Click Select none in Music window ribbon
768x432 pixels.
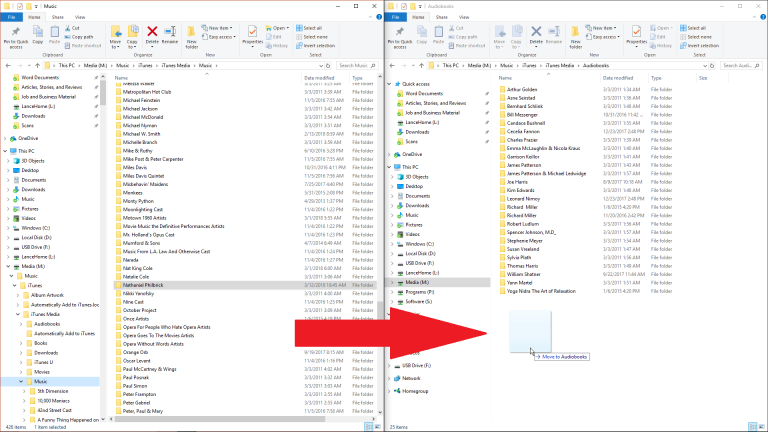click(x=312, y=37)
